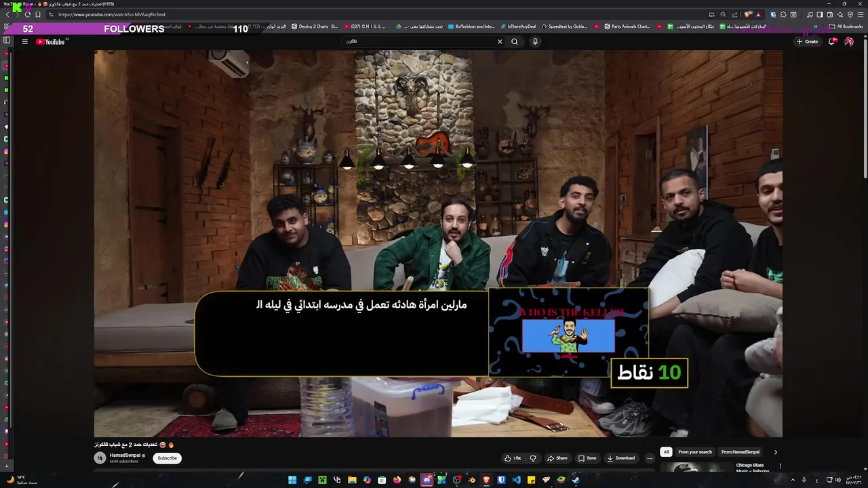Viewport: 868px width, 488px height.
Task: Show hidden system tray icons chevron
Action: point(793,480)
